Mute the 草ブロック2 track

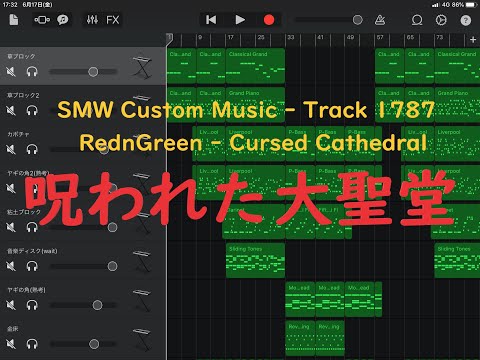(x=11, y=110)
